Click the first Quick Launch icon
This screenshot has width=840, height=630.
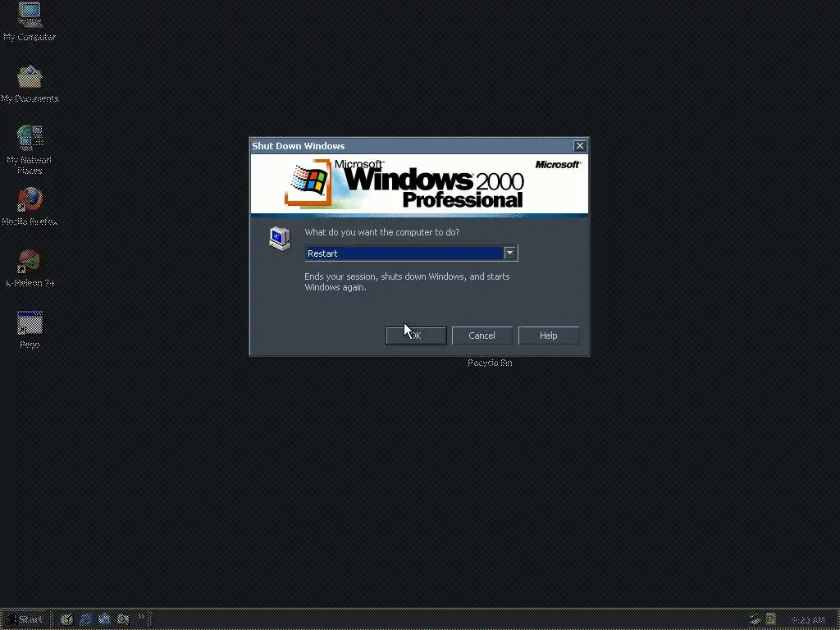click(66, 619)
